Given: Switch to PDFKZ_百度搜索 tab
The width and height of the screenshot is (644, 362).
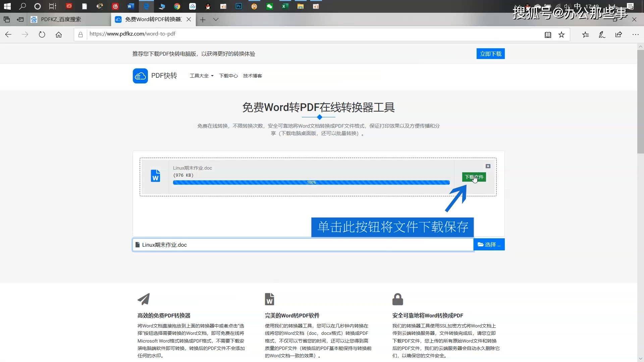Looking at the screenshot, I should (69, 19).
